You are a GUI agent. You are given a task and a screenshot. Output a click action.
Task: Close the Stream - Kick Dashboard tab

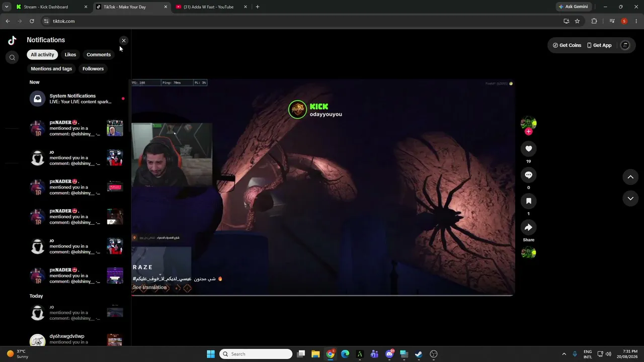pos(86,7)
